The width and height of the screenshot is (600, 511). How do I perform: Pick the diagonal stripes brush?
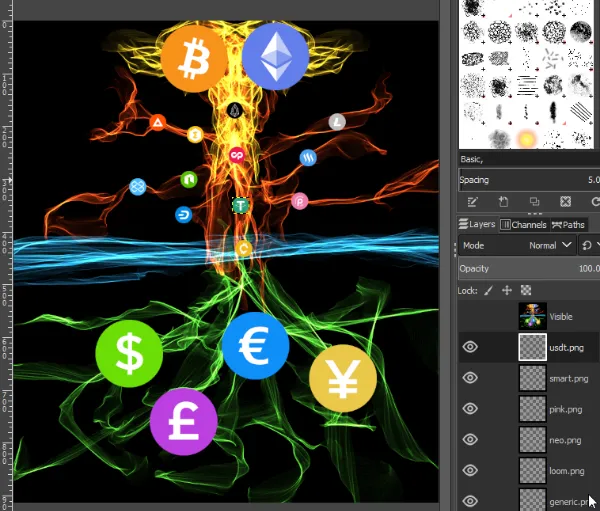(581, 112)
